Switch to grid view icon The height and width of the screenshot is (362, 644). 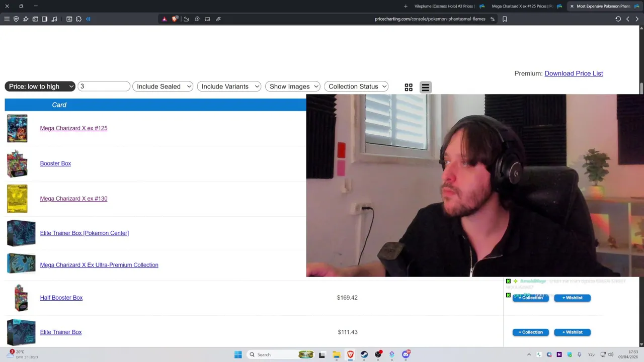point(409,87)
